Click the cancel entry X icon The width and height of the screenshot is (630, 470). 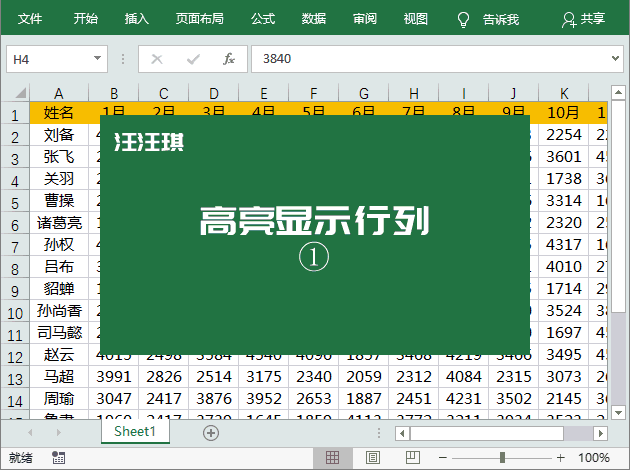point(157,59)
